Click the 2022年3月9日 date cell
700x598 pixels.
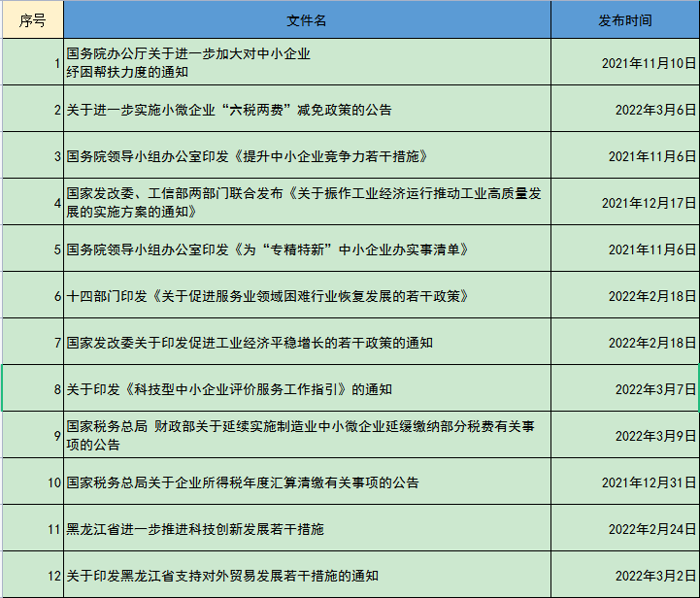click(x=624, y=436)
